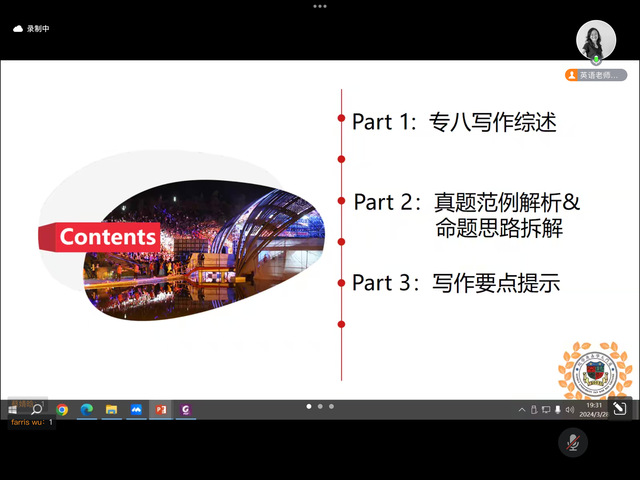640x480 pixels.
Task: Open the taskbar volume speaker control
Action: coord(569,410)
